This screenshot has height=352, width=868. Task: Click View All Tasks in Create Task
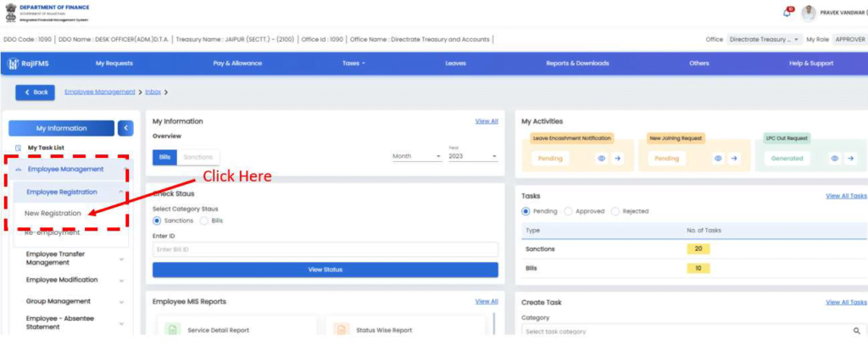(846, 302)
